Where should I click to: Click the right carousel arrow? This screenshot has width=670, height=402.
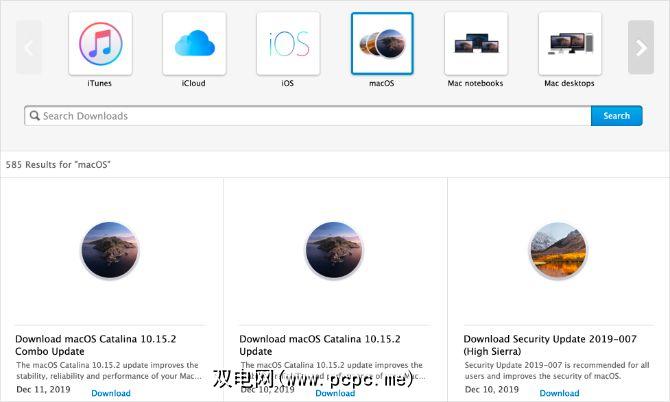pyautogui.click(x=641, y=47)
